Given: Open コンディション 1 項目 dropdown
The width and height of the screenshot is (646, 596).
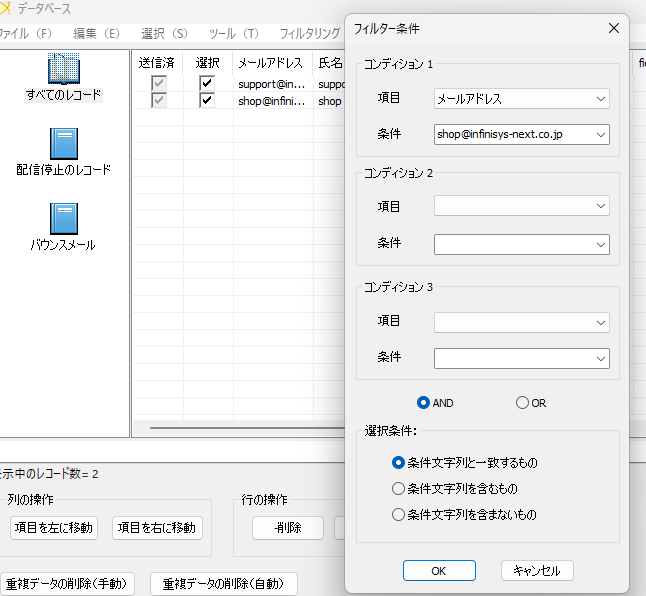Looking at the screenshot, I should [522, 99].
